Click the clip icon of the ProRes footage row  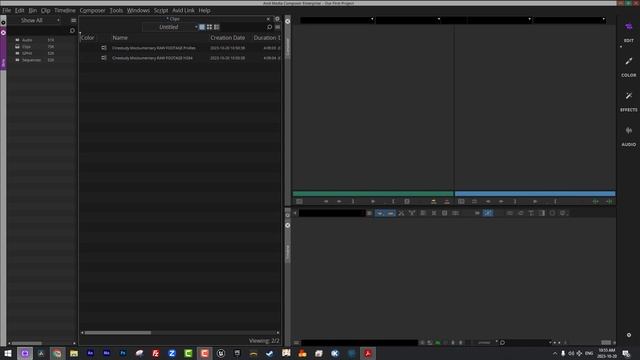click(104, 48)
